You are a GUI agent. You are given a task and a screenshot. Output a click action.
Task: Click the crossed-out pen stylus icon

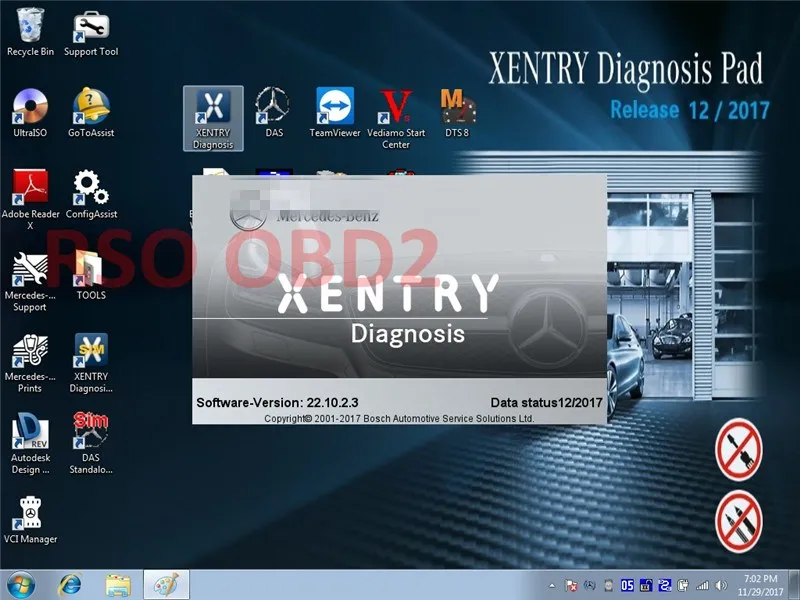point(739,521)
